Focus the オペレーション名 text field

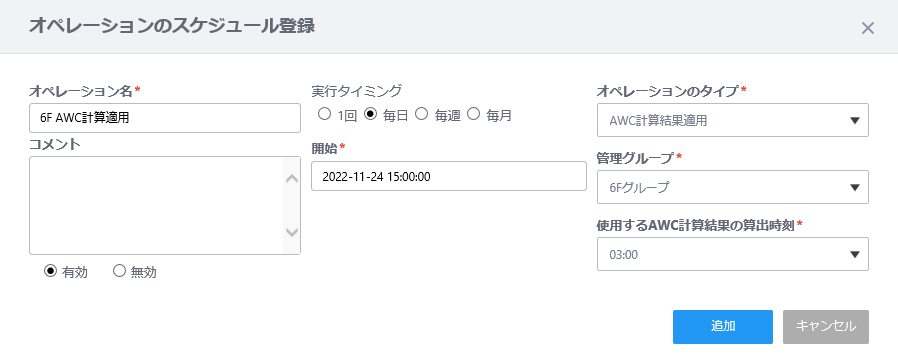pyautogui.click(x=165, y=118)
